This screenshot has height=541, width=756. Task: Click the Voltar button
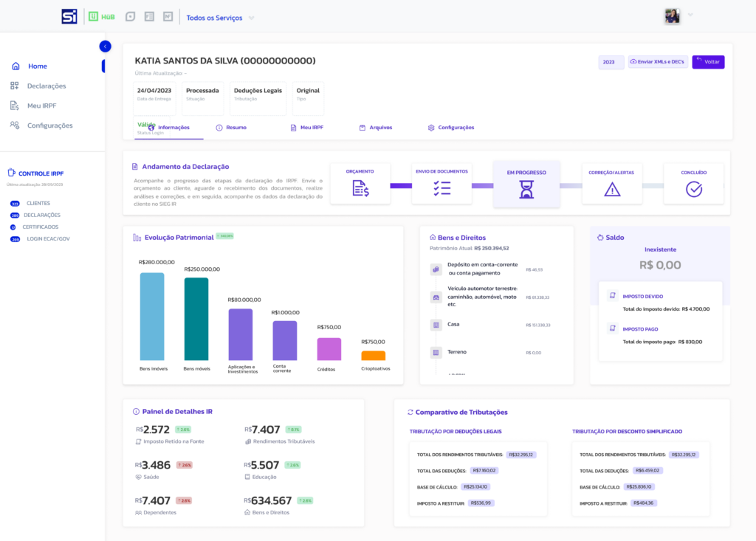pos(708,62)
